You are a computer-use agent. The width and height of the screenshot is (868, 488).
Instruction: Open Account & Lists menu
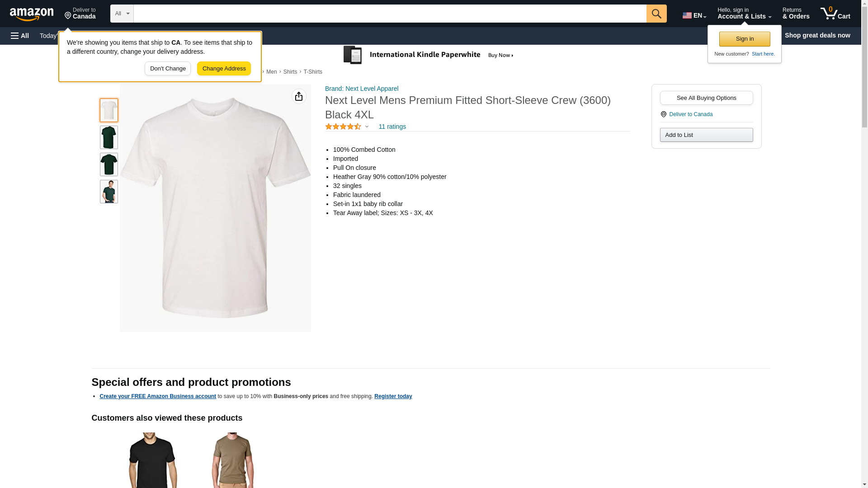tap(744, 14)
